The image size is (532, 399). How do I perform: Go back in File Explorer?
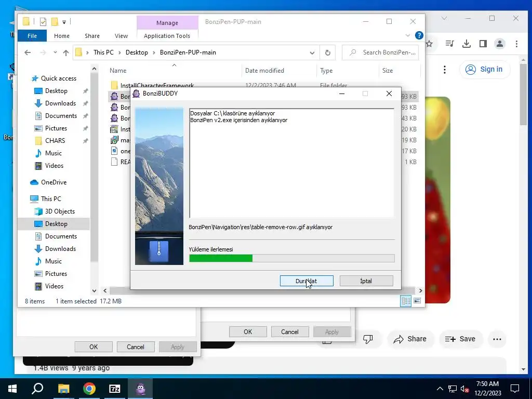(x=28, y=52)
